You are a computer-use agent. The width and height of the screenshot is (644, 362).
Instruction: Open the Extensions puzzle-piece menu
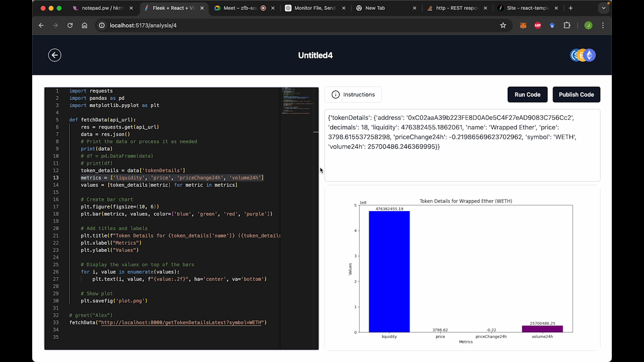pyautogui.click(x=567, y=25)
